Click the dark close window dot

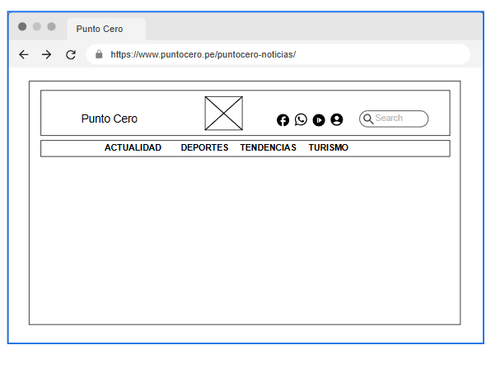click(22, 27)
